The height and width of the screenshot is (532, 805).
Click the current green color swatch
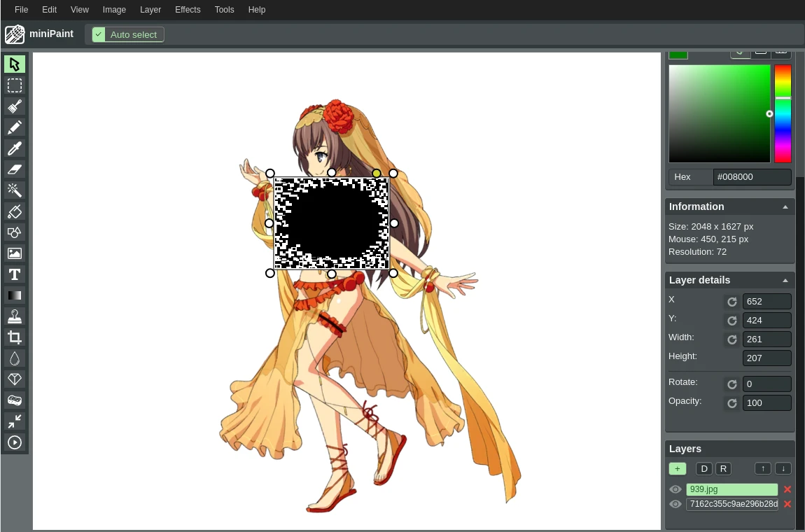(678, 55)
